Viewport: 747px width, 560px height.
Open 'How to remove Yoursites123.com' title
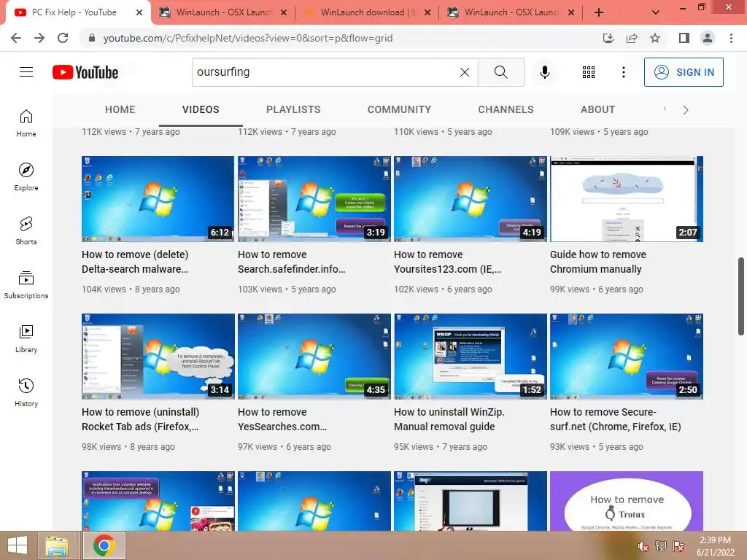[x=447, y=262]
